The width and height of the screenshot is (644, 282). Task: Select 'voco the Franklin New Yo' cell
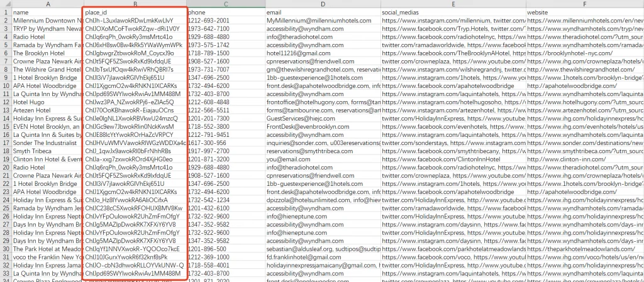pyautogui.click(x=48, y=257)
